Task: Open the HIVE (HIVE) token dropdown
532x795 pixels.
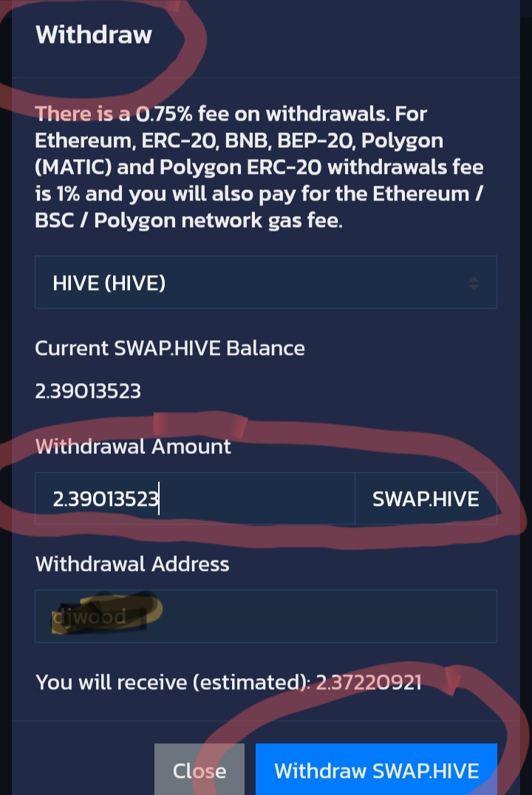Action: 265,283
